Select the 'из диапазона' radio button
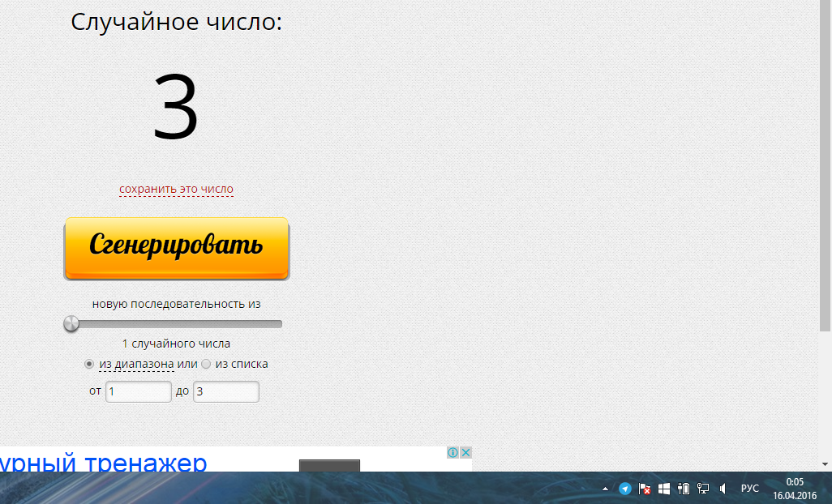 click(x=89, y=365)
